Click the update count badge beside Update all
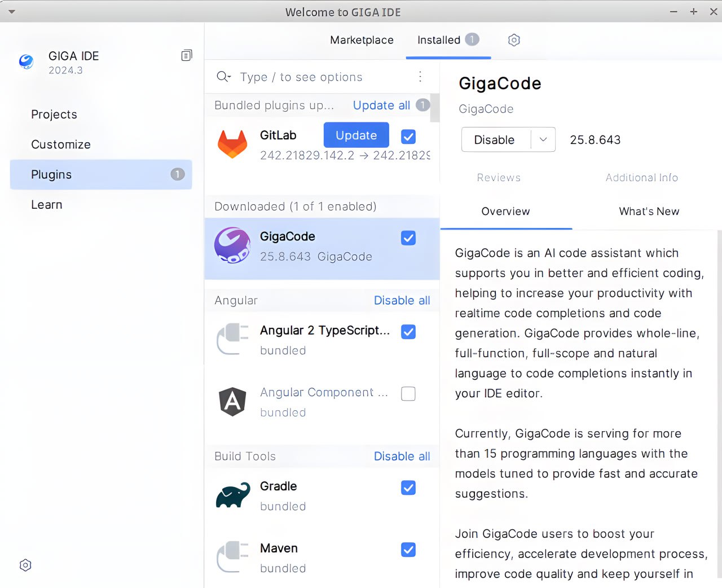This screenshot has width=722, height=588. coord(423,105)
